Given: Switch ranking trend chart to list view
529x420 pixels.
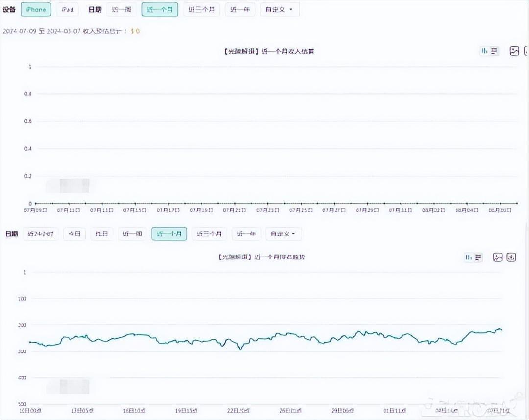Looking at the screenshot, I should tap(478, 257).
